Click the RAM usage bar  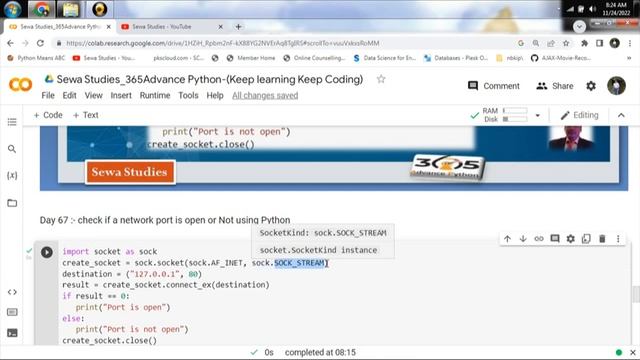point(515,111)
